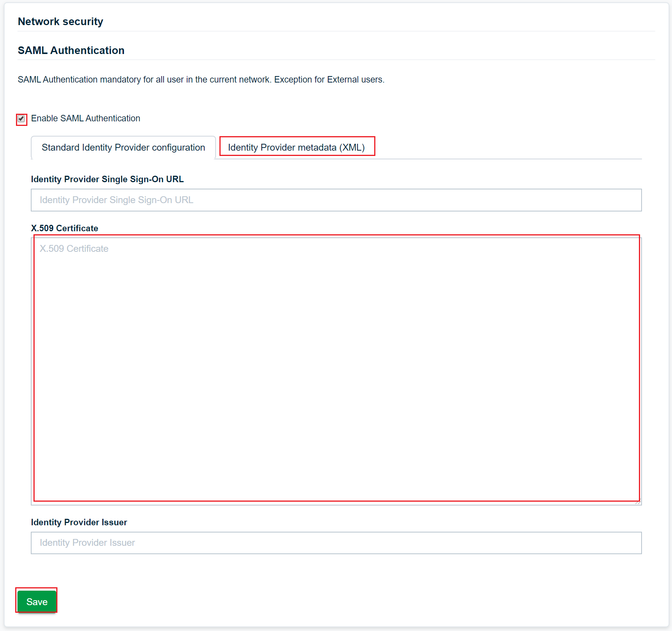Image resolution: width=672 pixels, height=631 pixels.
Task: Check the box next to Enable SAML Authentication
Action: pos(22,119)
